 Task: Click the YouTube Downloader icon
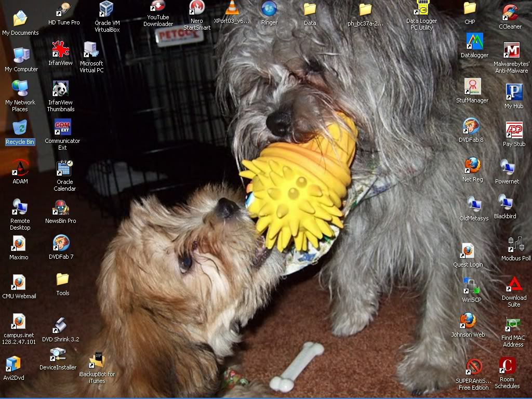[x=158, y=6]
